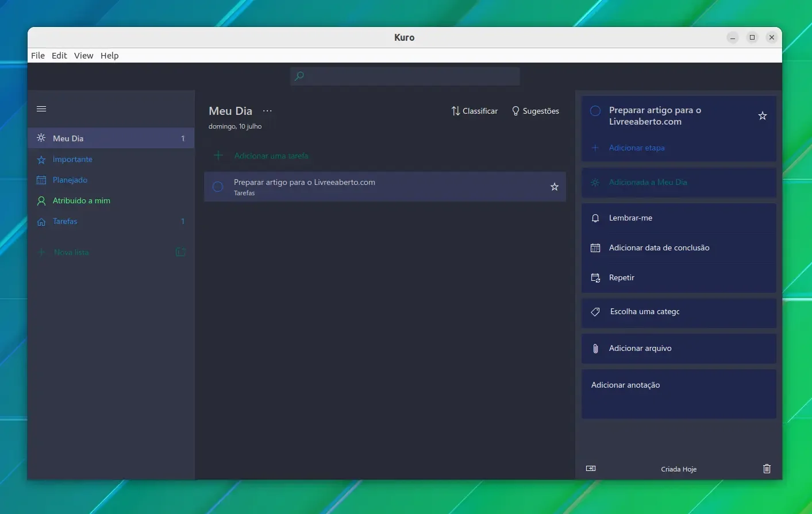Click Adicionar uma tarefa field

(x=385, y=156)
